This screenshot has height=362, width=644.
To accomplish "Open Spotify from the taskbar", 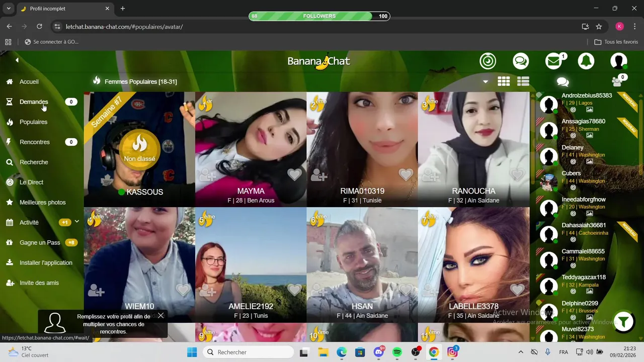I will (397, 352).
